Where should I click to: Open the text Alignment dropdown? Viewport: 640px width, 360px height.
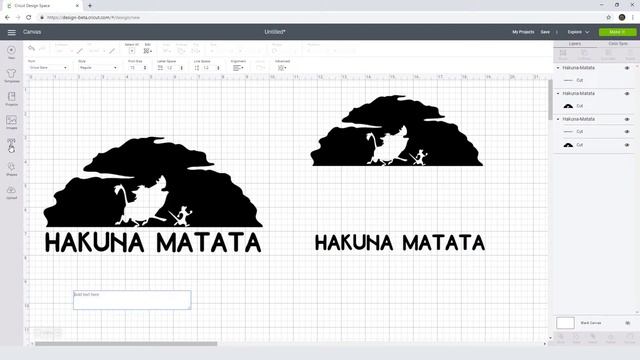click(238, 68)
